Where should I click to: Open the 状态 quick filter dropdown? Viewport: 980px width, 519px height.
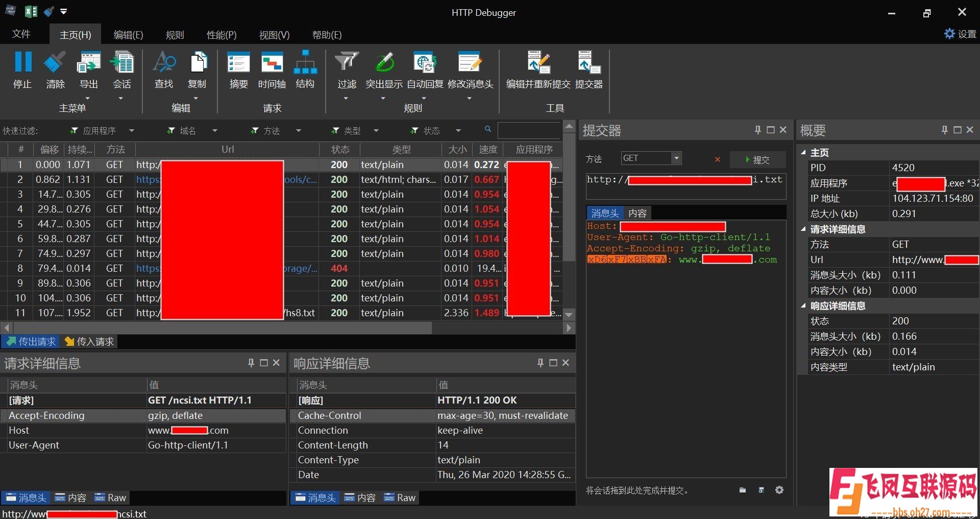point(458,131)
